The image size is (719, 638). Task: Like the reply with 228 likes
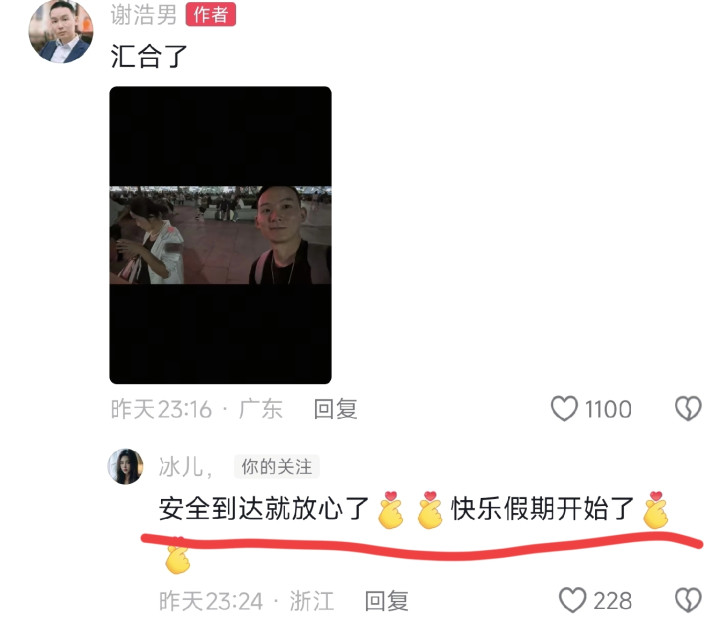click(x=572, y=600)
